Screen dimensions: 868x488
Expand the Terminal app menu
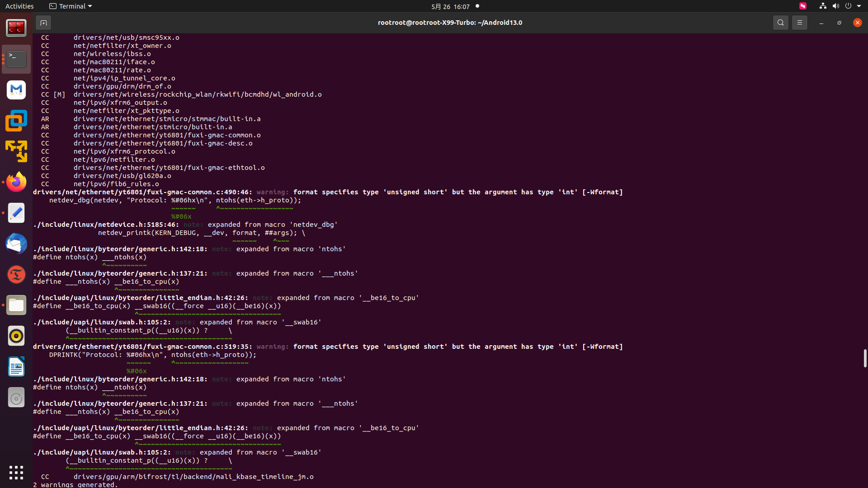pos(71,6)
